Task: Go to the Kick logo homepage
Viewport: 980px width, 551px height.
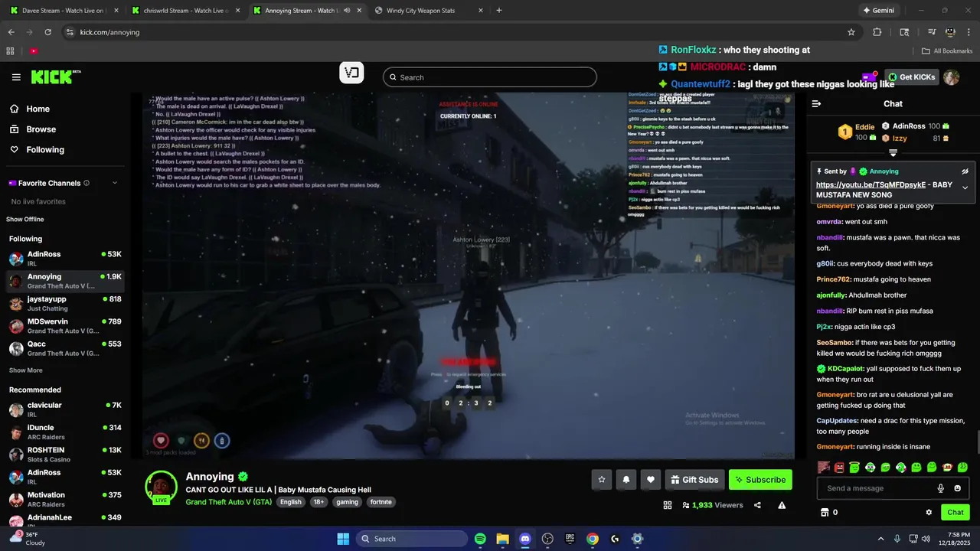Action: point(55,77)
